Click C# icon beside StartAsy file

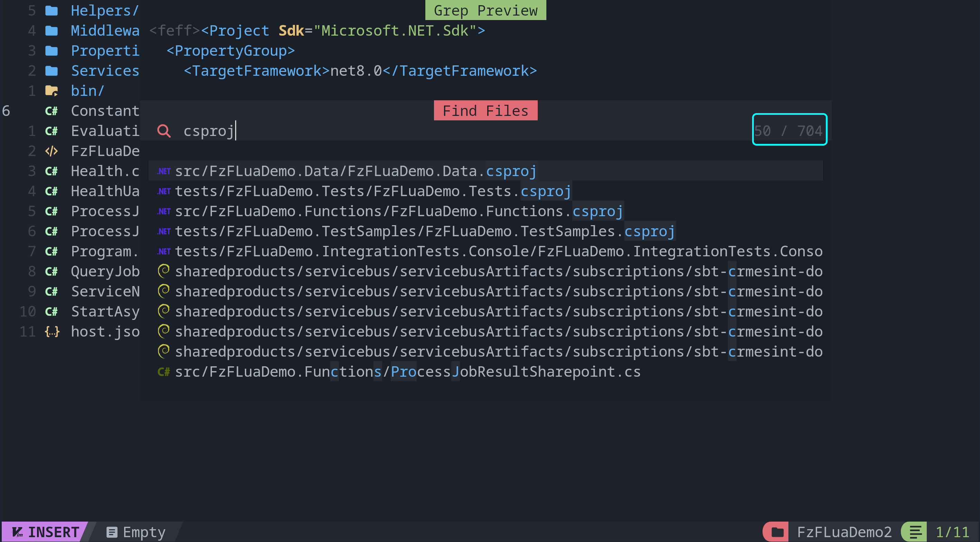pos(52,312)
